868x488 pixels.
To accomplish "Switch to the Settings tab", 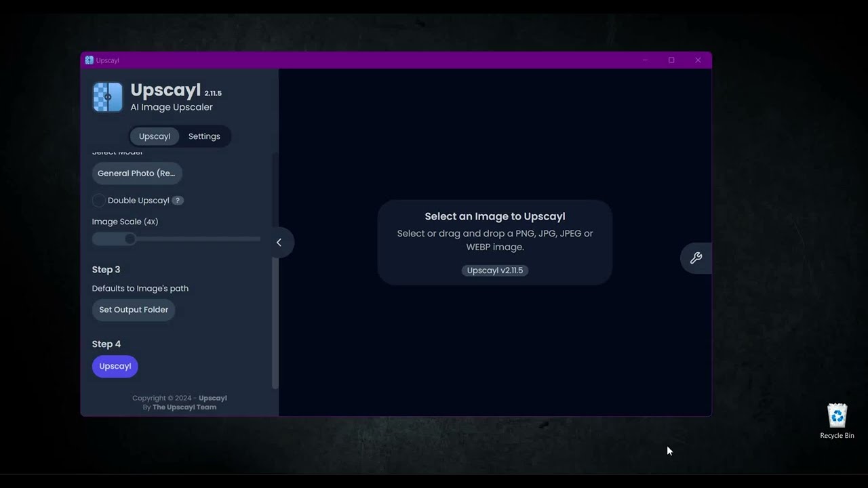I will pyautogui.click(x=204, y=136).
